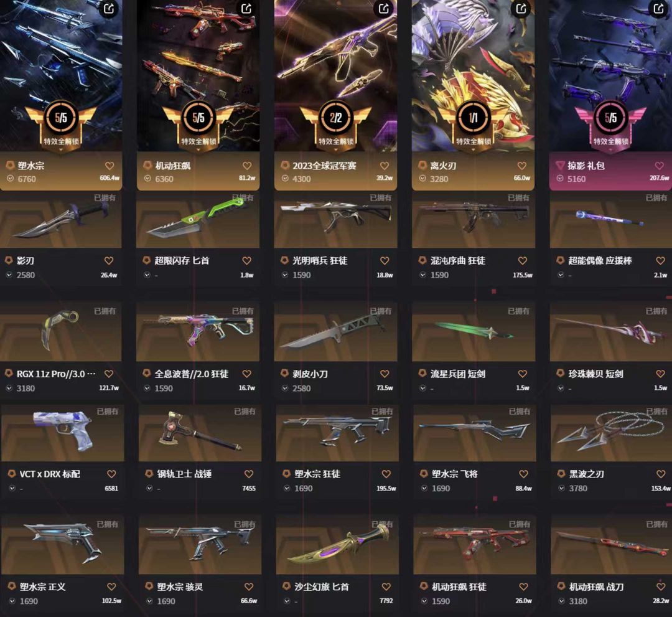This screenshot has width=672, height=617.
Task: Toggle favorite heart for 机动狂飙 战刀
Action: pos(661,586)
